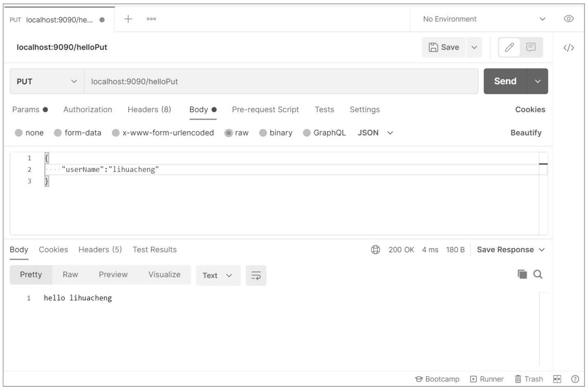Image resolution: width=588 pixels, height=390 pixels.
Task: Open the comments panel icon
Action: point(531,47)
